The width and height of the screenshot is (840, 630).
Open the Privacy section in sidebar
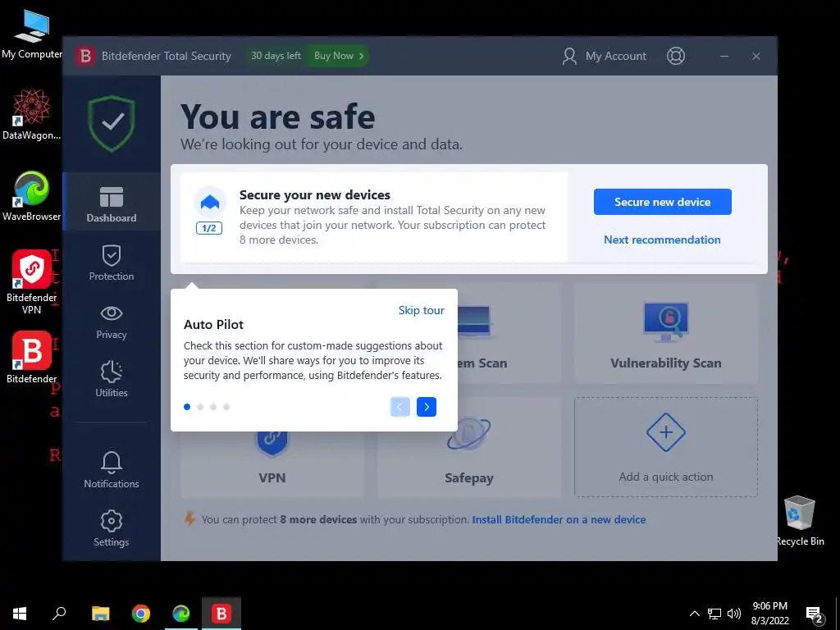112,322
